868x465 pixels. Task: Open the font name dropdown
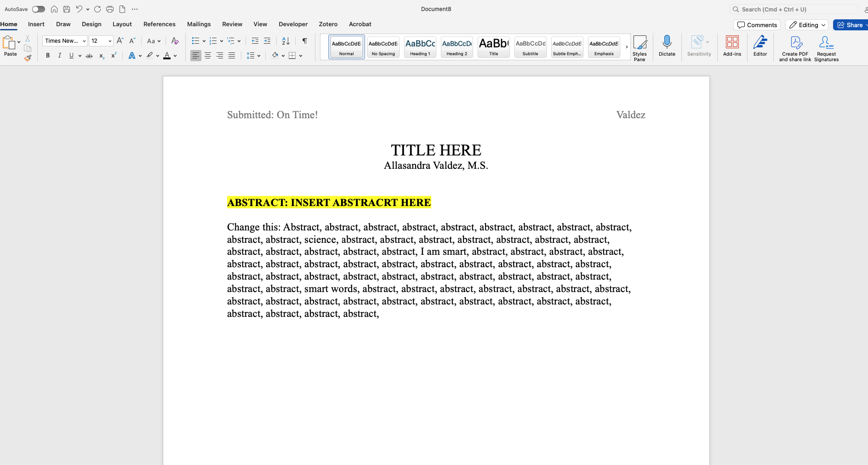click(84, 41)
